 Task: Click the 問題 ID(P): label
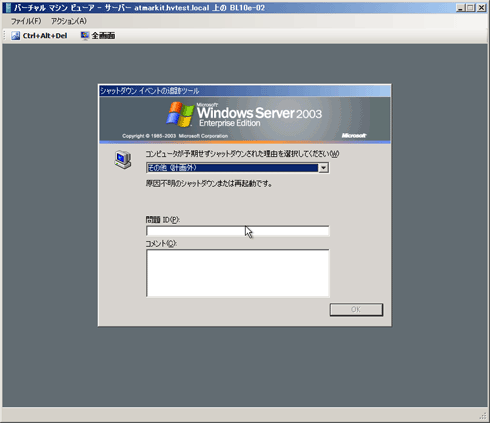coord(163,220)
